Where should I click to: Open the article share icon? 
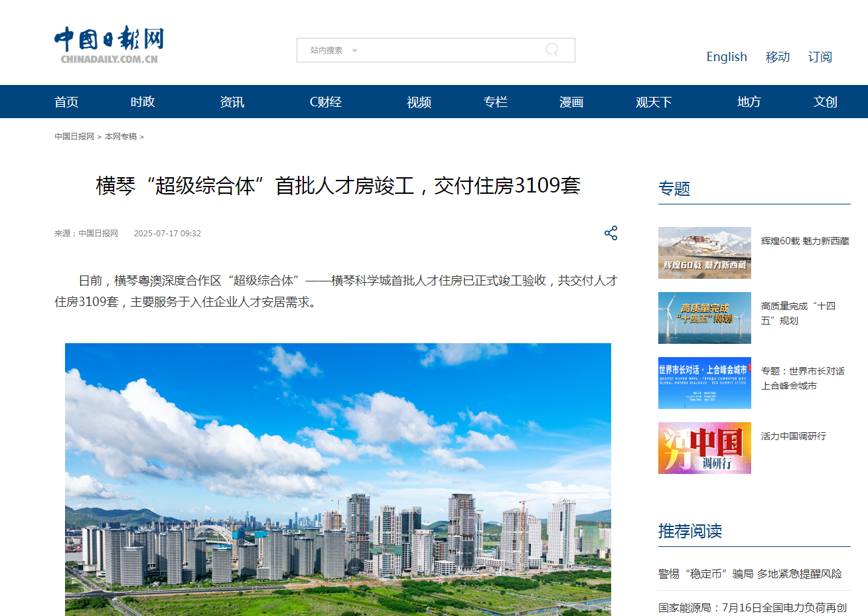pyautogui.click(x=610, y=233)
